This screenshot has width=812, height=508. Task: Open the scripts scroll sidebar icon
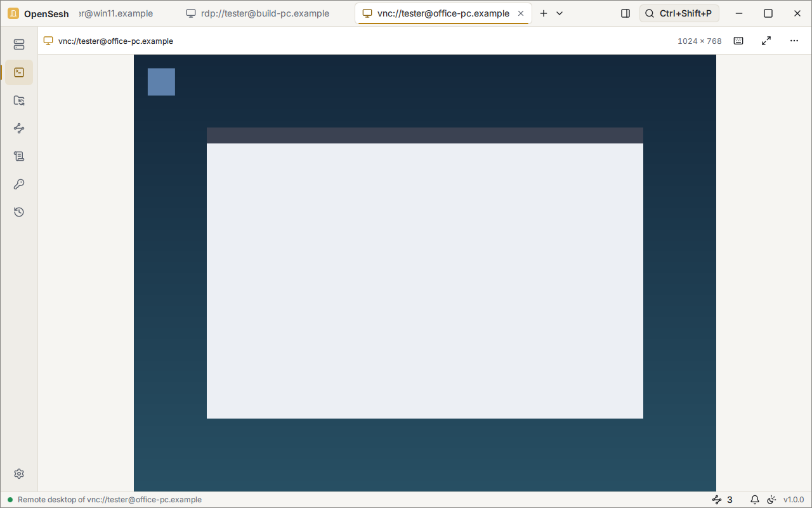[19, 156]
